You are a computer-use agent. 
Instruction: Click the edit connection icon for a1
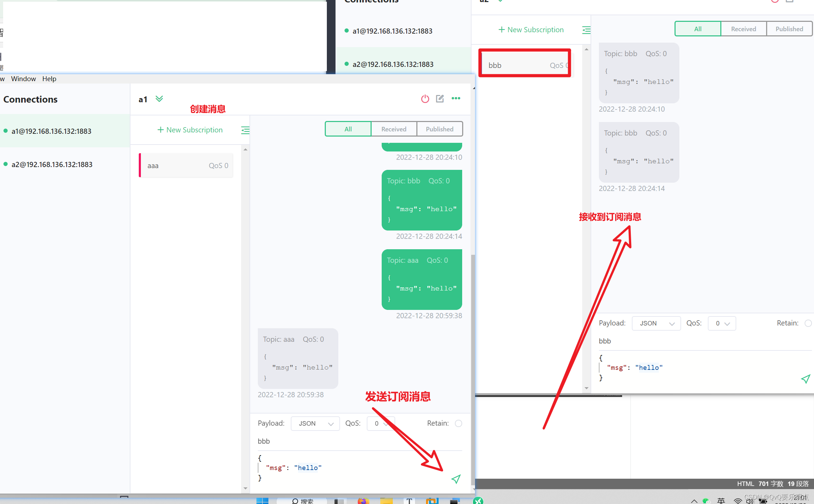[440, 99]
